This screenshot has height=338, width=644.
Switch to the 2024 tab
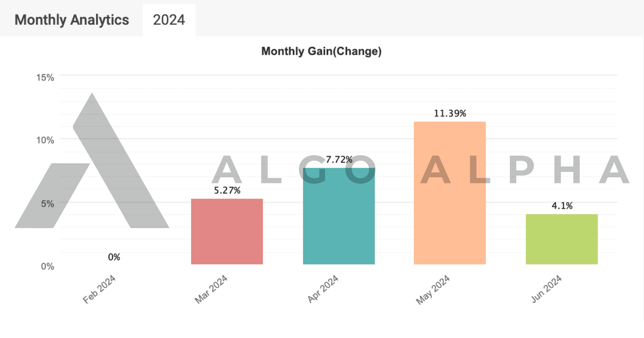pyautogui.click(x=169, y=20)
